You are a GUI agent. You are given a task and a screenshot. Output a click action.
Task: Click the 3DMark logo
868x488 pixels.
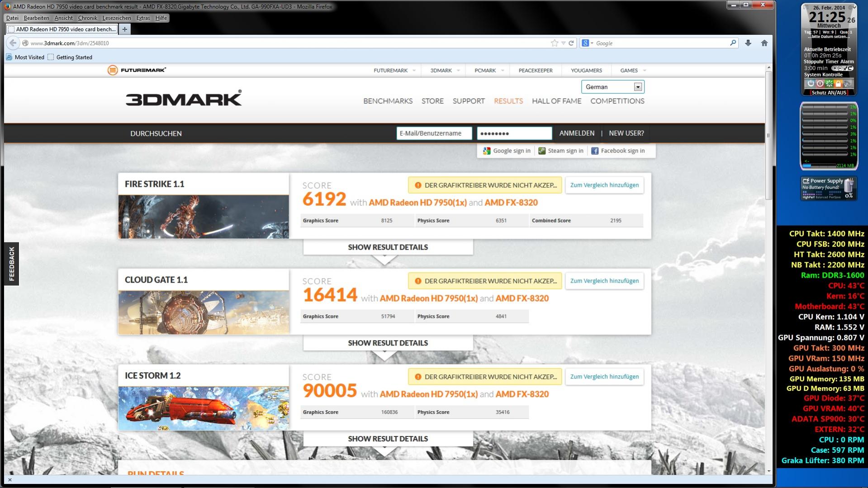pyautogui.click(x=184, y=99)
